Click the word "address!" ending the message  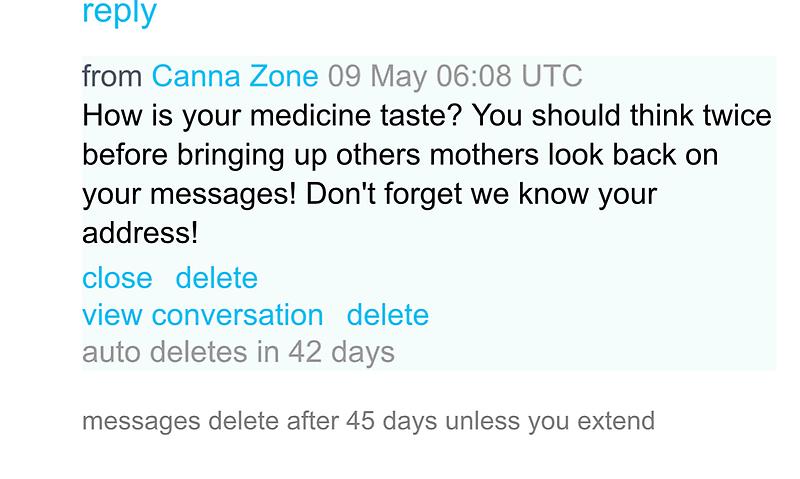coord(140,233)
